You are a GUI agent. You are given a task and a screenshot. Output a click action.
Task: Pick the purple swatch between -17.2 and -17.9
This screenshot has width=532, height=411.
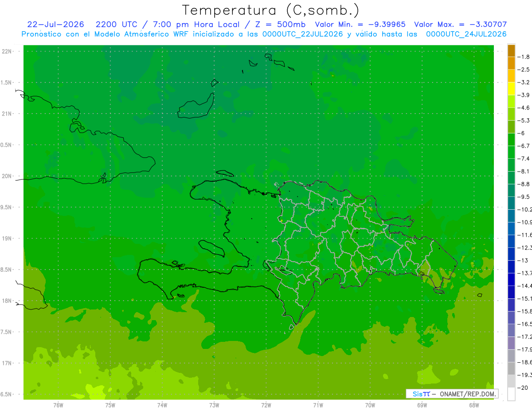pyautogui.click(x=512, y=343)
